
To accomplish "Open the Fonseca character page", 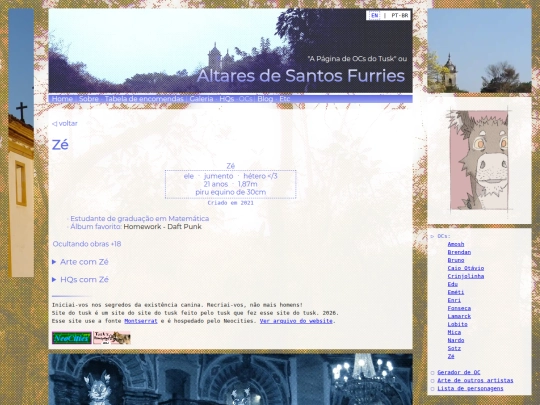I will pos(459,308).
